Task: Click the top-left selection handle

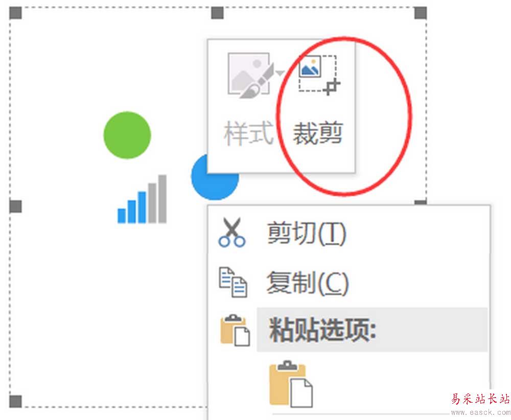Action: point(16,13)
